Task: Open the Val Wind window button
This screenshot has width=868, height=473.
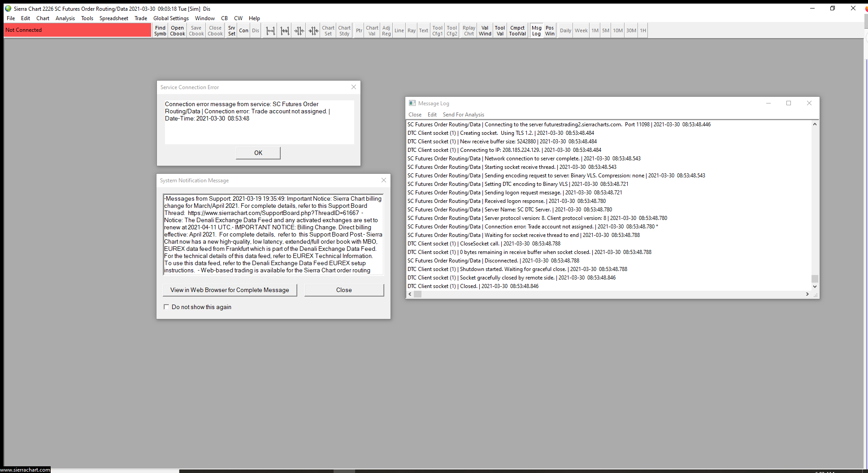Action: pos(485,30)
